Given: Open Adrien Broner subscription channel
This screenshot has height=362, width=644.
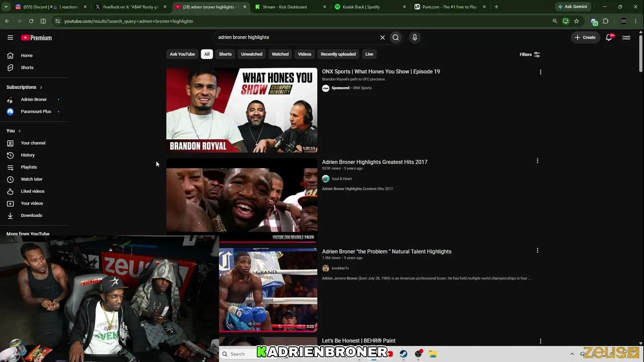Looking at the screenshot, I should click(34, 100).
